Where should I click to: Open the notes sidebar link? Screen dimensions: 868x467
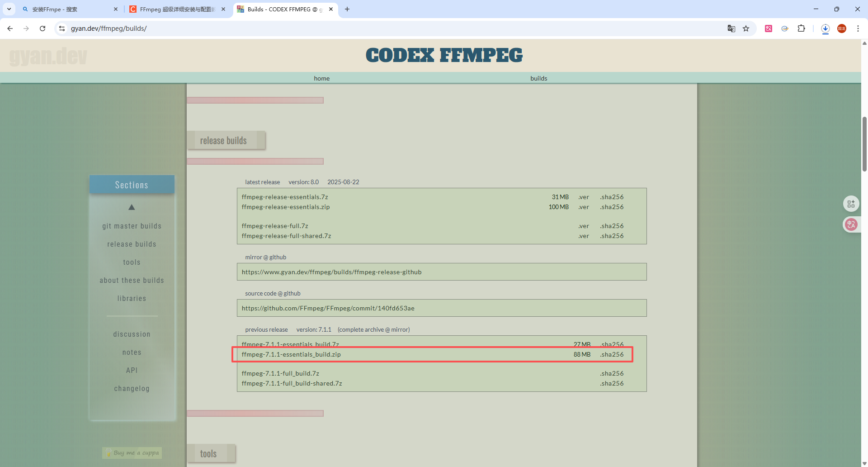[x=132, y=353]
